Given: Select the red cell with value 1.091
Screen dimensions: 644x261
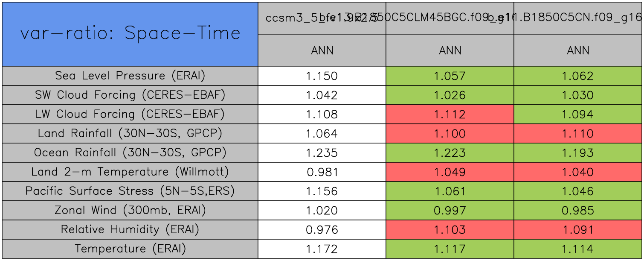Looking at the screenshot, I should point(578,230).
